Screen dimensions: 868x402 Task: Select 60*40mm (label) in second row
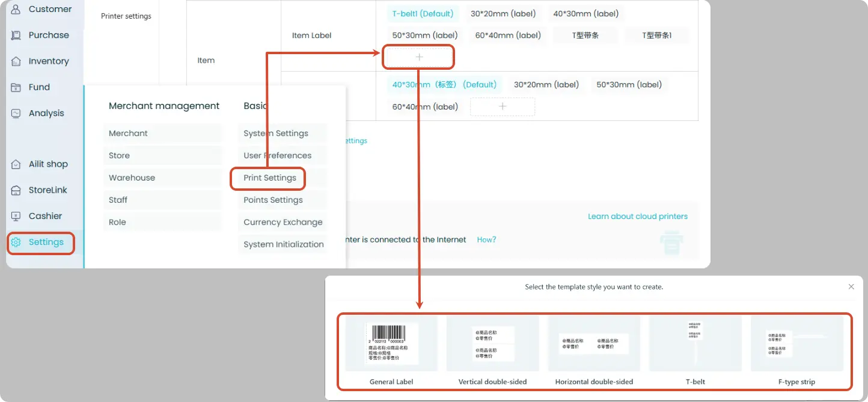[x=425, y=107]
